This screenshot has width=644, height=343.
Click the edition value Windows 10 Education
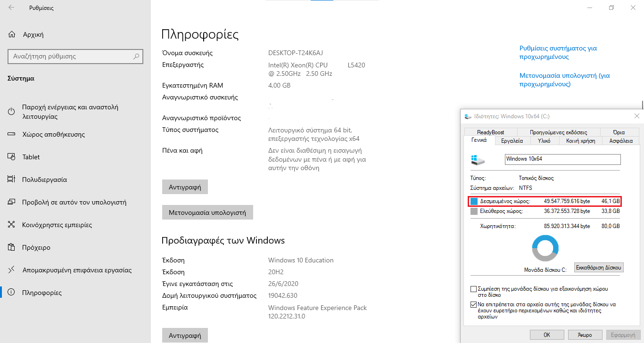pos(301,260)
